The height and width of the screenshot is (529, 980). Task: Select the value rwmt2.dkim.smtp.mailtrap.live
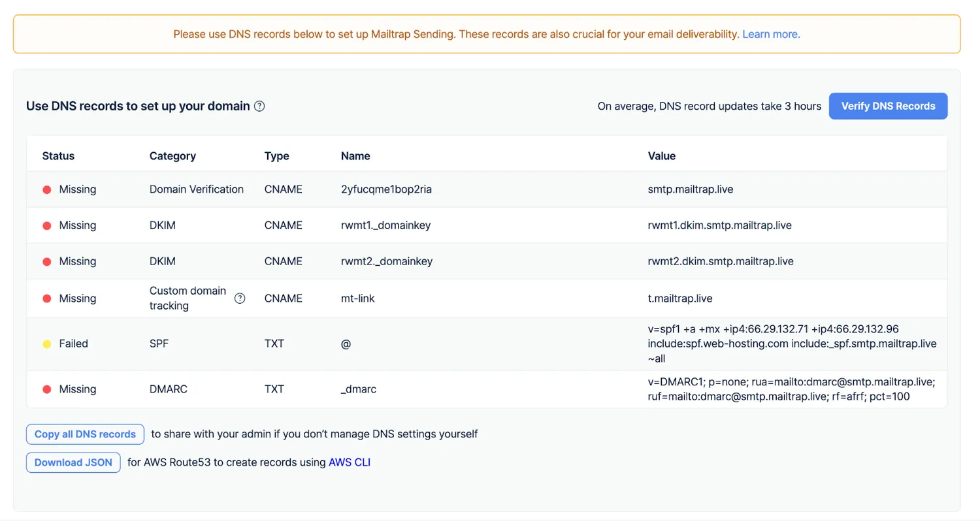click(x=721, y=261)
